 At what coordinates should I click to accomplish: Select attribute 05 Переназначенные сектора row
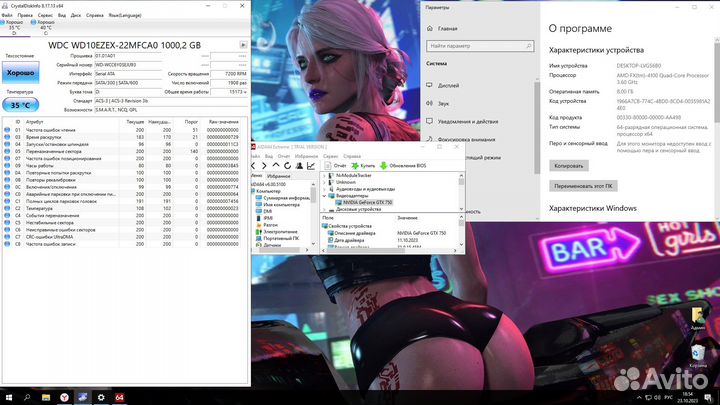click(x=124, y=151)
